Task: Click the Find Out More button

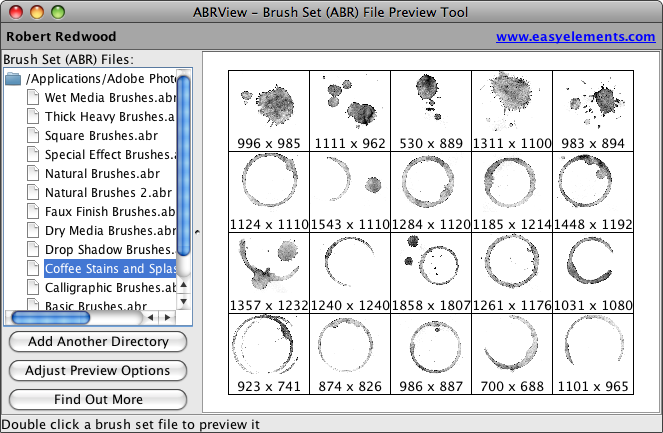Action: click(98, 400)
